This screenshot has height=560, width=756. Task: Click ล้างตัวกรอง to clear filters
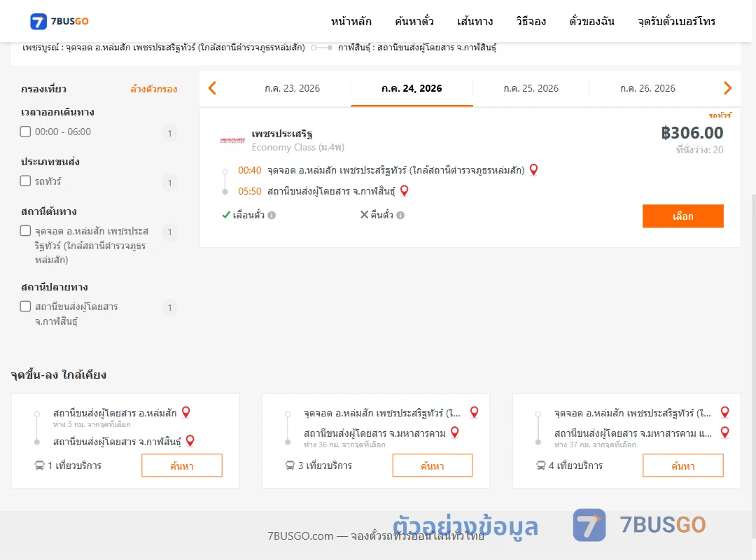[x=154, y=89]
